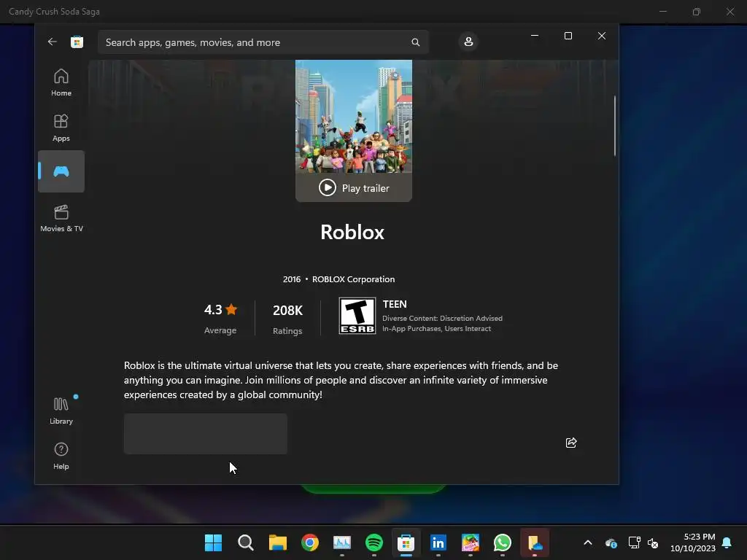Click the gray install button placeholder

[x=205, y=433]
